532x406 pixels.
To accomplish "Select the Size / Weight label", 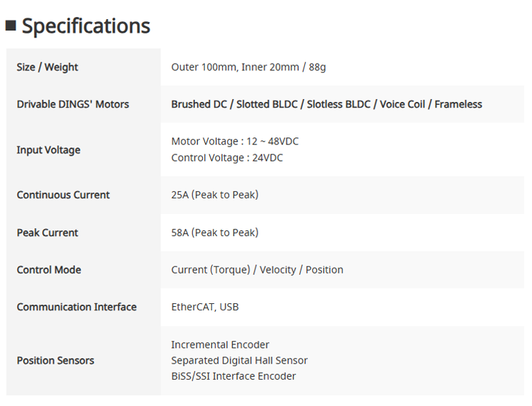I will coord(48,67).
